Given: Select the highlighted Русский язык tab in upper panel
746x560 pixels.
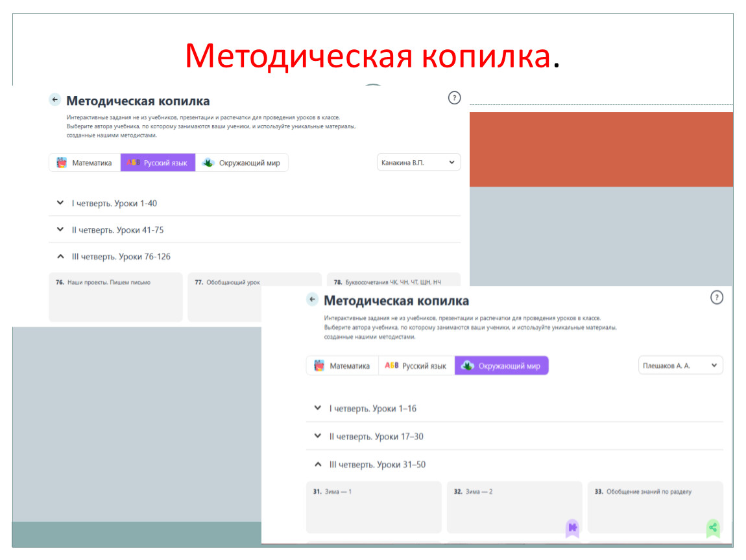Looking at the screenshot, I should pyautogui.click(x=158, y=163).
